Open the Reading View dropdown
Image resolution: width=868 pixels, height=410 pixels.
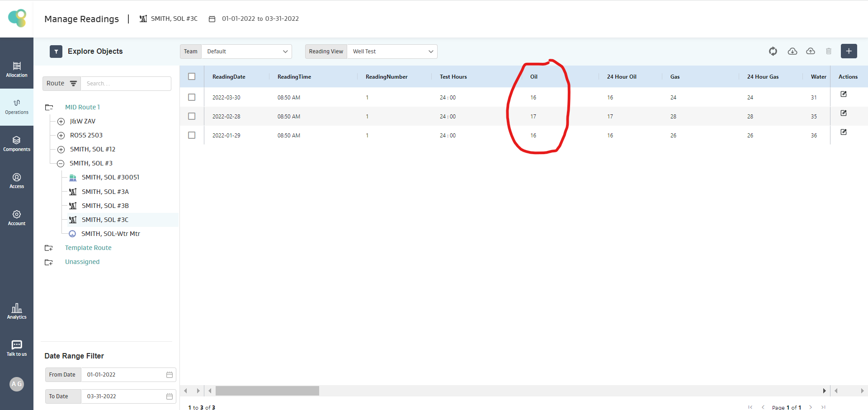click(392, 52)
